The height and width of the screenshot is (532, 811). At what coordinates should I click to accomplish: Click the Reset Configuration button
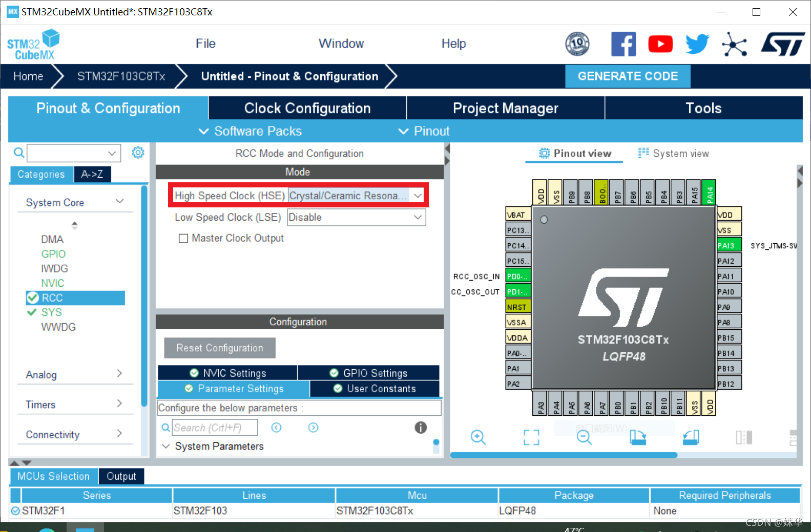coord(220,348)
